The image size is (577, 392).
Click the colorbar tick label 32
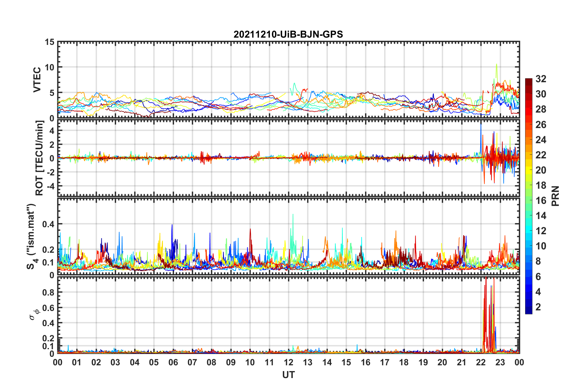541,79
